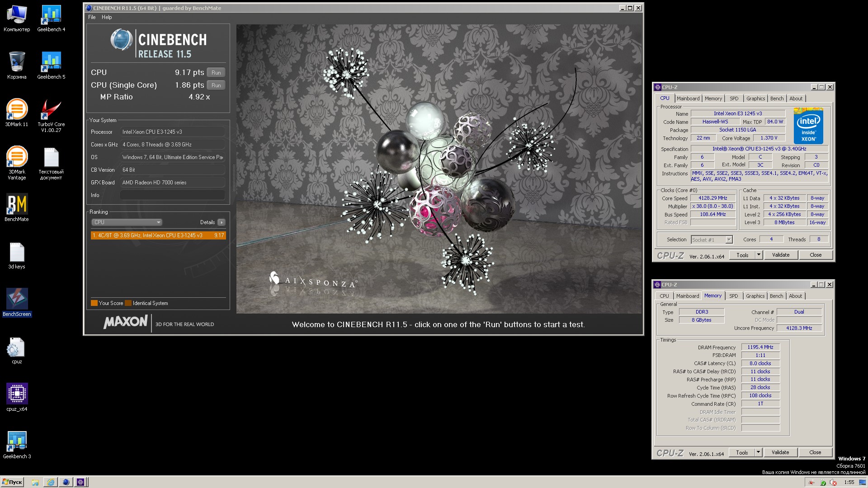
Task: Click Validate in bottom CPU-Z window
Action: point(780,453)
